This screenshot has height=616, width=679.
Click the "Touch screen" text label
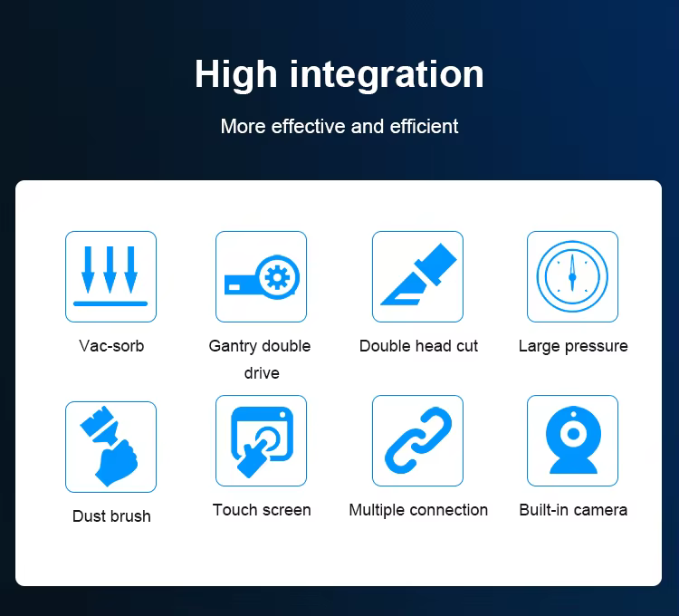click(x=262, y=510)
